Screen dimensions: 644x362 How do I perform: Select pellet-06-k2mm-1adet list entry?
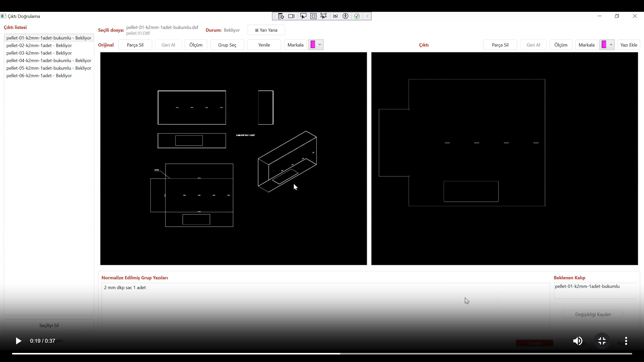pyautogui.click(x=39, y=76)
